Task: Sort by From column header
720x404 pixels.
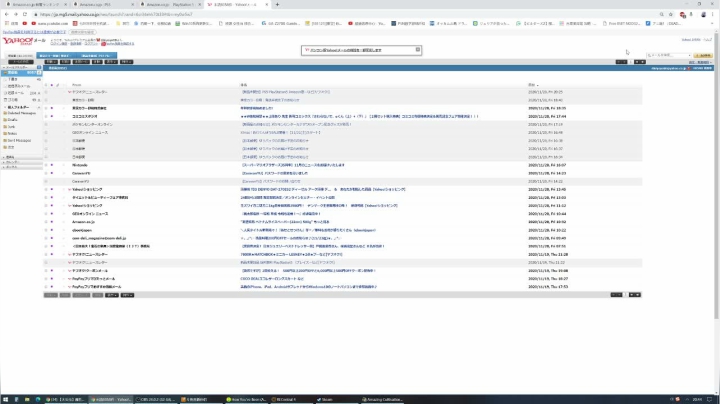Action: pos(77,85)
